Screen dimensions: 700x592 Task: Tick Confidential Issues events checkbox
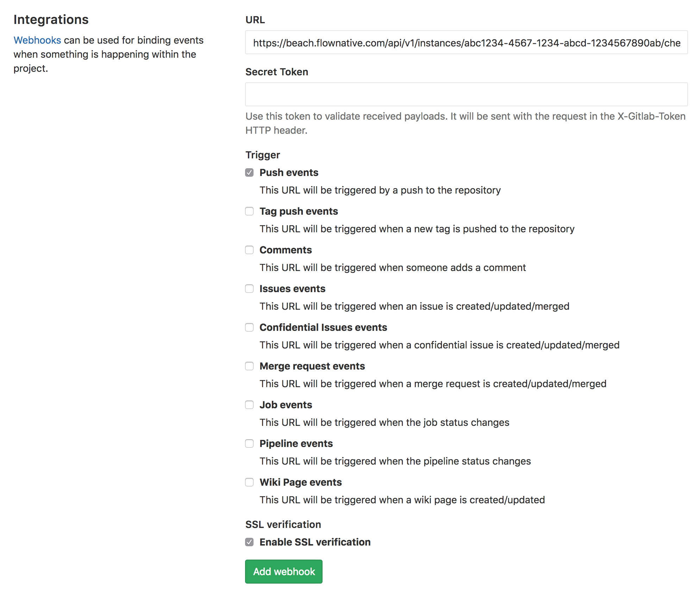(249, 327)
